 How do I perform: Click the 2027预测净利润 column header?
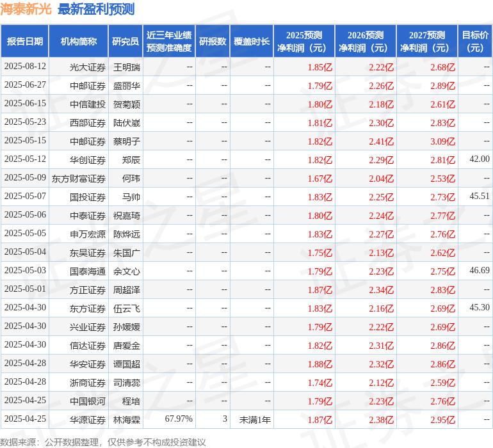click(426, 42)
